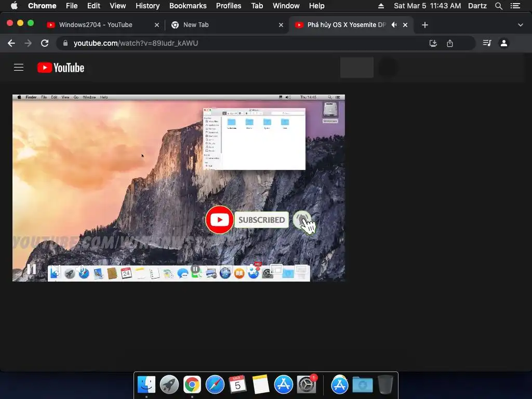This screenshot has width=532, height=399.
Task: Open the Help menu
Action: 316,6
